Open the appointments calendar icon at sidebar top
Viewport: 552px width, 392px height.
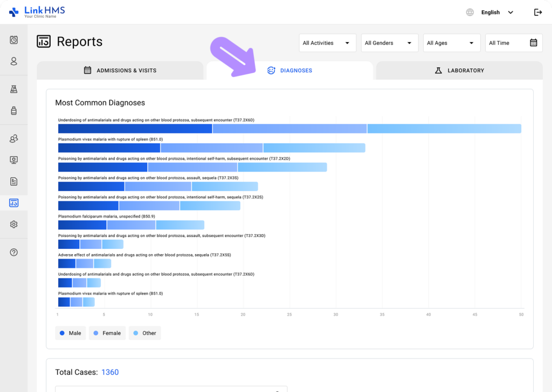13,39
